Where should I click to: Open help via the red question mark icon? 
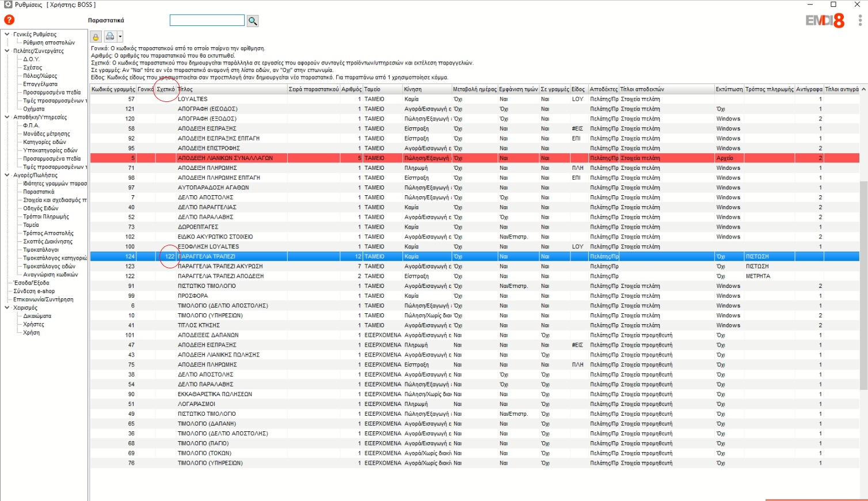click(9, 20)
